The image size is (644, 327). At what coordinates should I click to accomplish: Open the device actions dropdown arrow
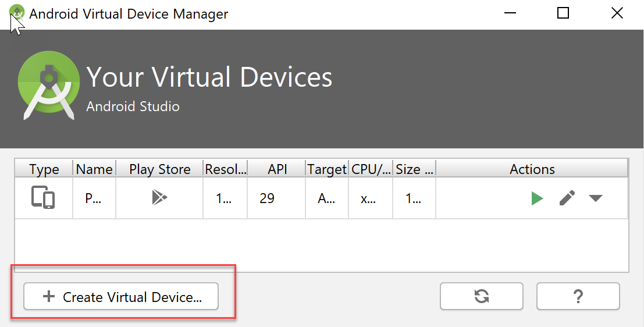click(x=595, y=198)
